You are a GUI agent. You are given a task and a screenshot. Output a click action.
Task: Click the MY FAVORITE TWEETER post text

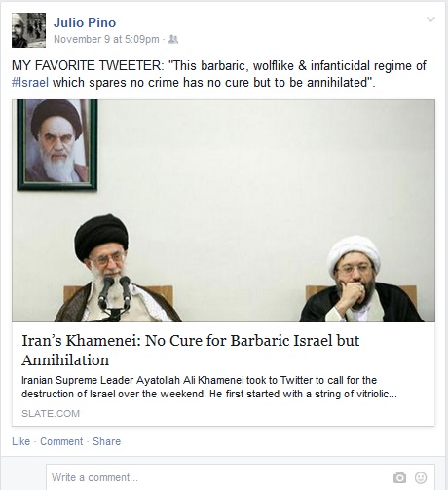coord(219,74)
